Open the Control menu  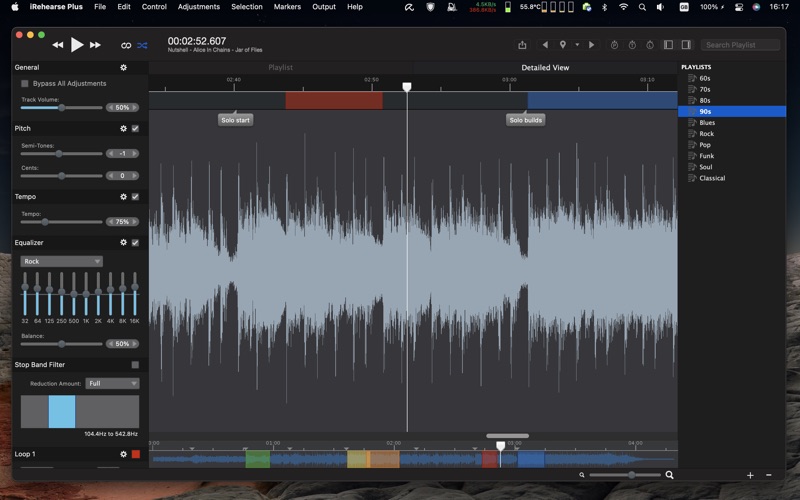coord(154,7)
